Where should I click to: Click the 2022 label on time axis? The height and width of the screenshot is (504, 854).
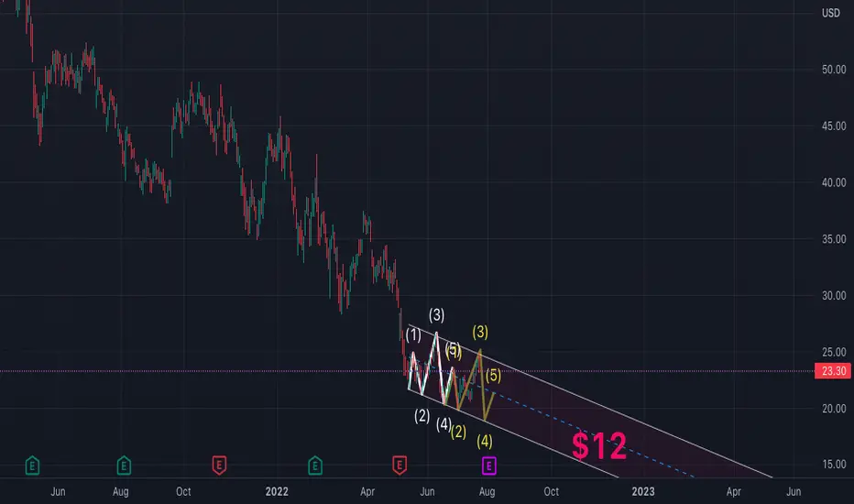click(277, 491)
